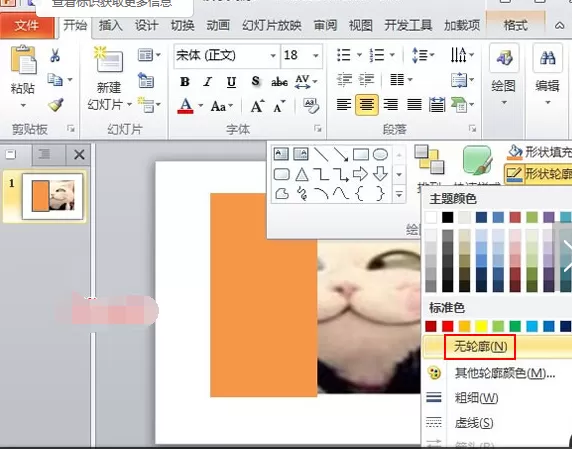Click Decrease Indent icon
This screenshot has height=449, width=572.
point(344,79)
